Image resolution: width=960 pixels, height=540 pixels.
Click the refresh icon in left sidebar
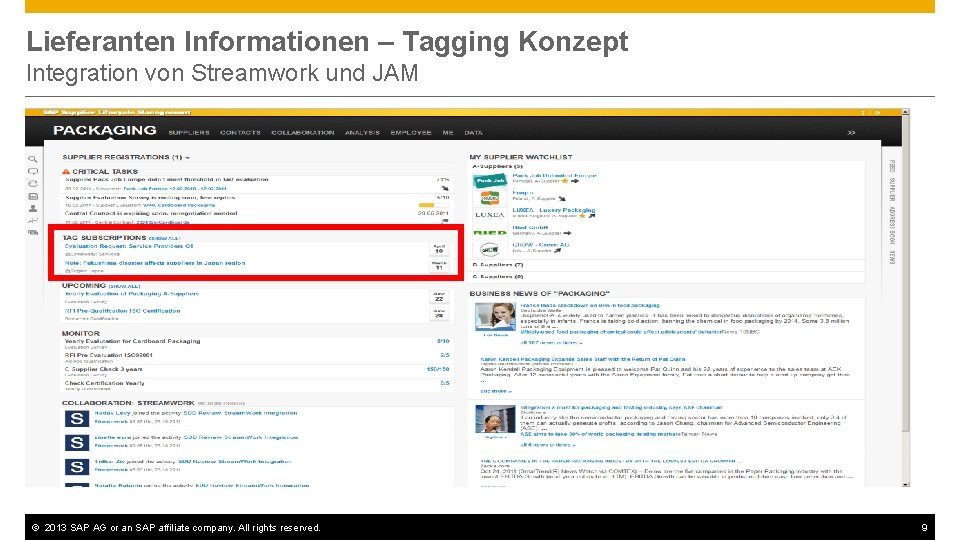pyautogui.click(x=33, y=184)
